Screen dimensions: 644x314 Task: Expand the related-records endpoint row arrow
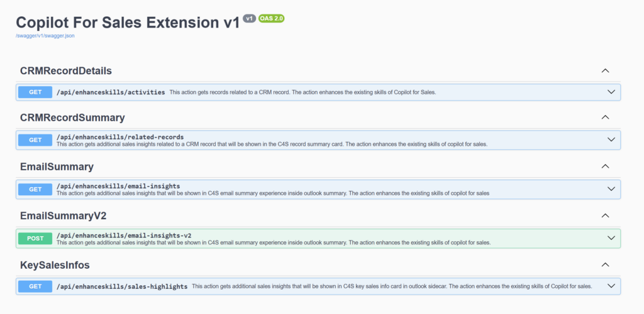pyautogui.click(x=611, y=139)
